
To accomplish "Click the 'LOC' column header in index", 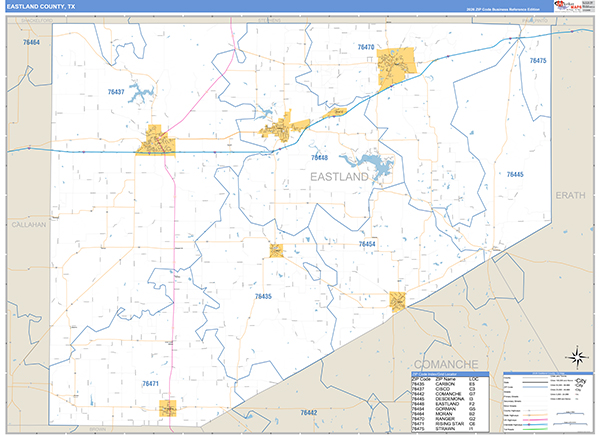I will [474, 379].
